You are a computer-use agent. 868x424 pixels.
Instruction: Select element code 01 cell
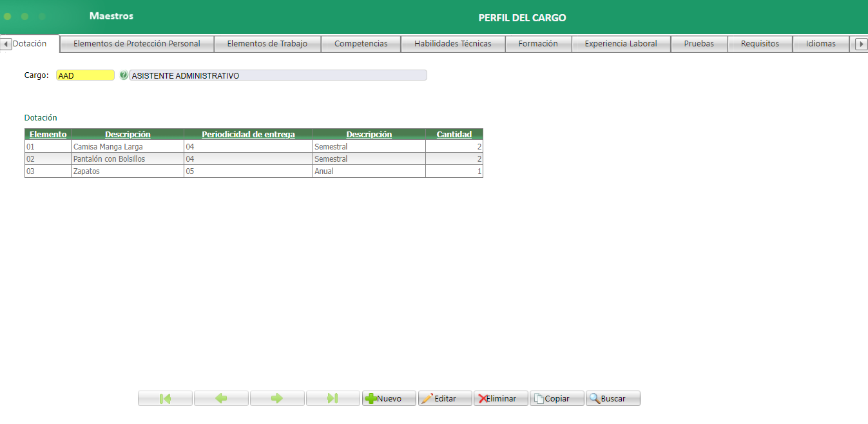tap(48, 147)
